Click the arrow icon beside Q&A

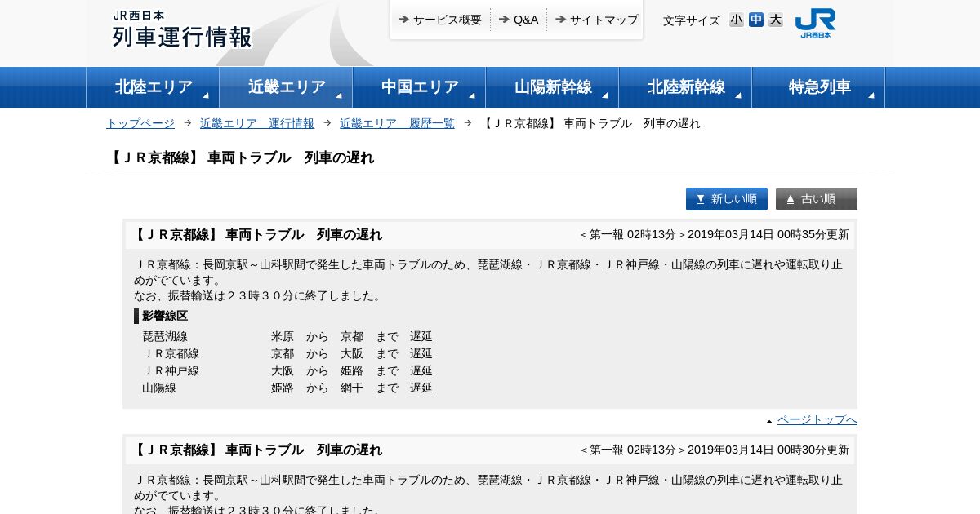click(504, 19)
